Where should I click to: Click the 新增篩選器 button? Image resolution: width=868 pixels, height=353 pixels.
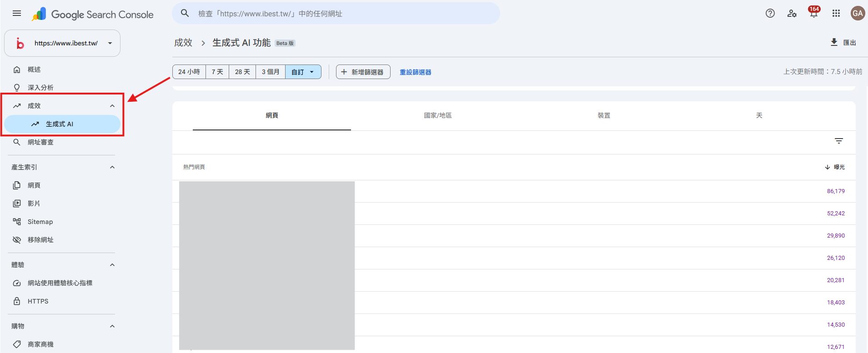[x=363, y=72]
